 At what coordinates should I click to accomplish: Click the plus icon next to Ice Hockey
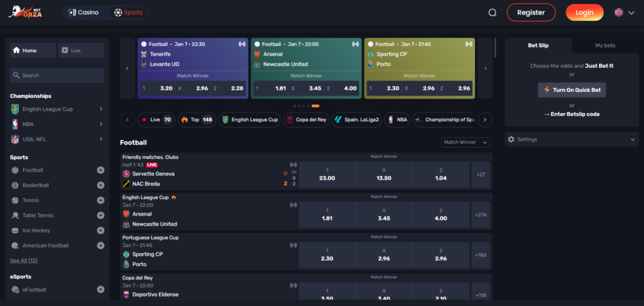pos(101,231)
